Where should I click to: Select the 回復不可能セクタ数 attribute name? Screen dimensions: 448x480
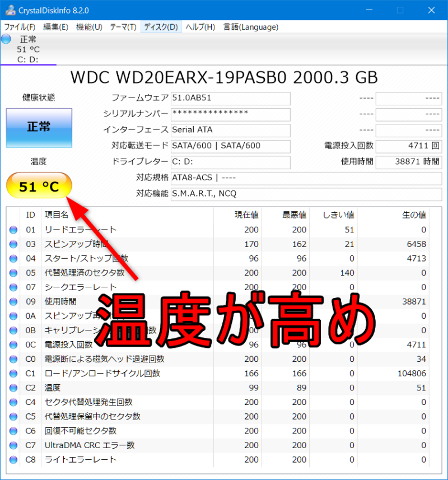[81, 431]
